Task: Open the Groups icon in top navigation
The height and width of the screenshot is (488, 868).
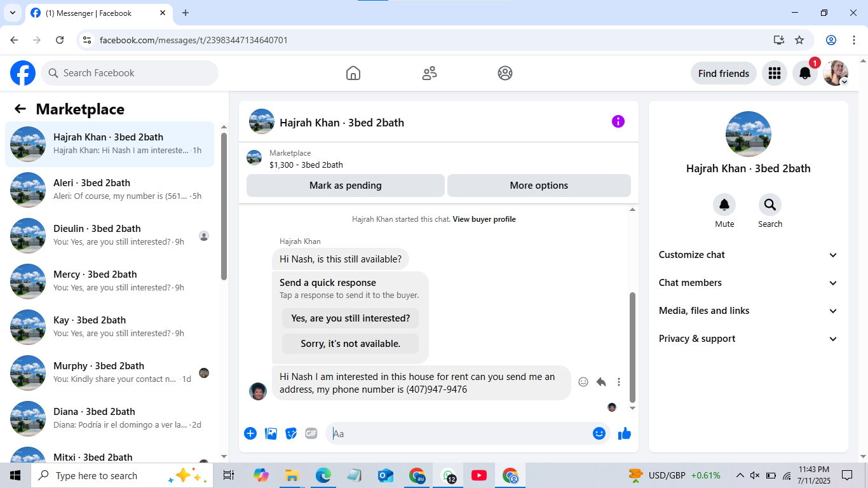Action: [x=505, y=73]
